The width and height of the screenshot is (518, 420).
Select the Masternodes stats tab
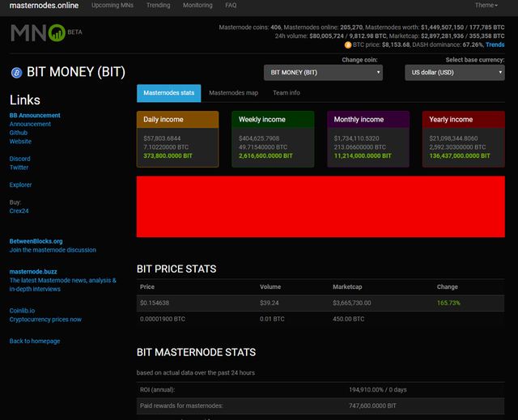(x=169, y=93)
